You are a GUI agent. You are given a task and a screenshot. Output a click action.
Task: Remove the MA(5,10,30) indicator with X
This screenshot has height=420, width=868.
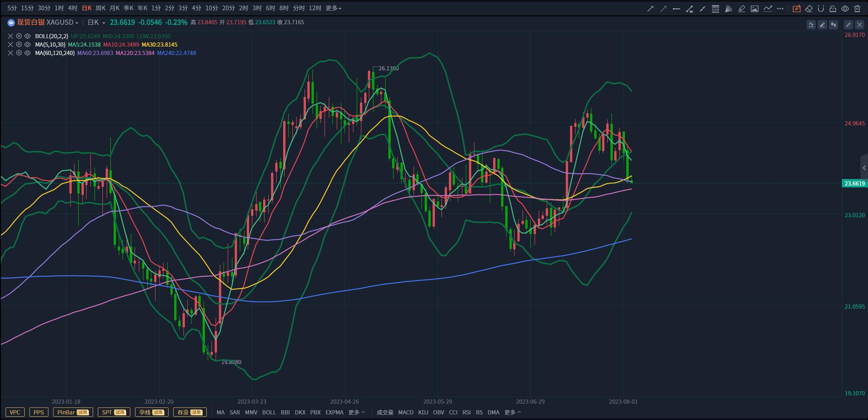10,44
